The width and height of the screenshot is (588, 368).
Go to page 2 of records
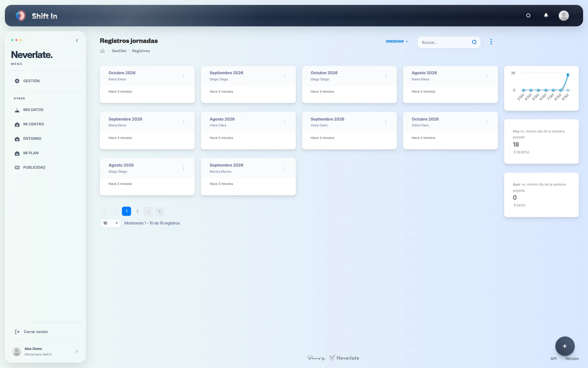(137, 211)
